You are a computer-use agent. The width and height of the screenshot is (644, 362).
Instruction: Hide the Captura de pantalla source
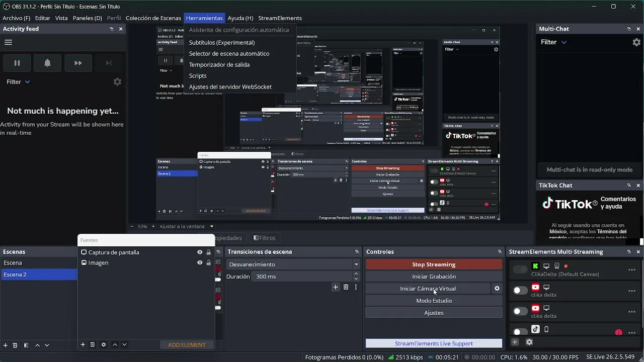coord(200,252)
